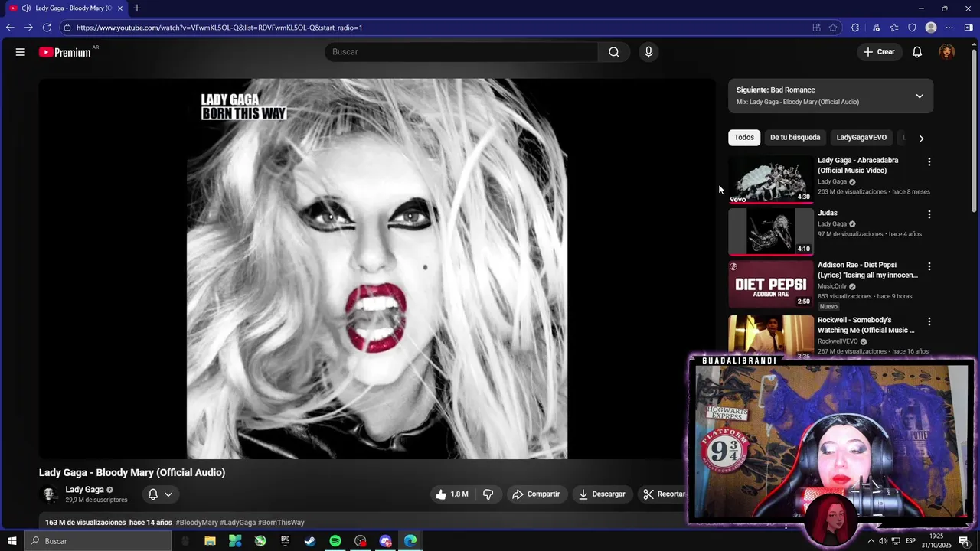This screenshot has width=980, height=551.
Task: Open the volume control in system tray
Action: click(883, 541)
